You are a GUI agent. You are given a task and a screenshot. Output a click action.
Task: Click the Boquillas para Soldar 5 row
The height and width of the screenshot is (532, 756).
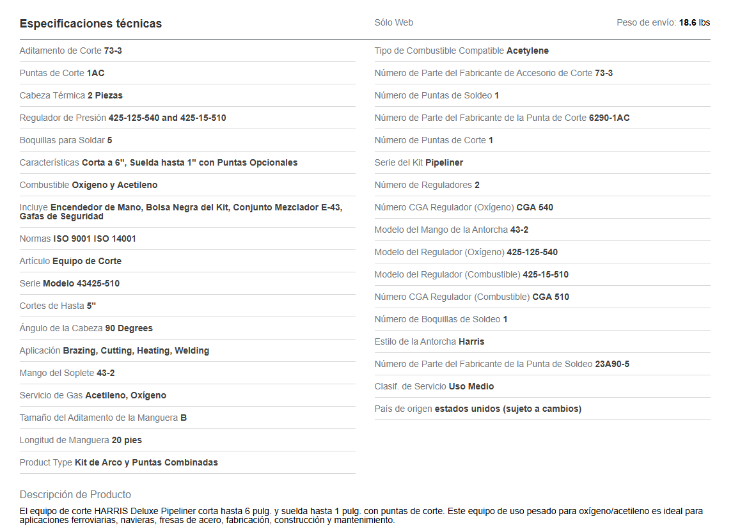[66, 140]
